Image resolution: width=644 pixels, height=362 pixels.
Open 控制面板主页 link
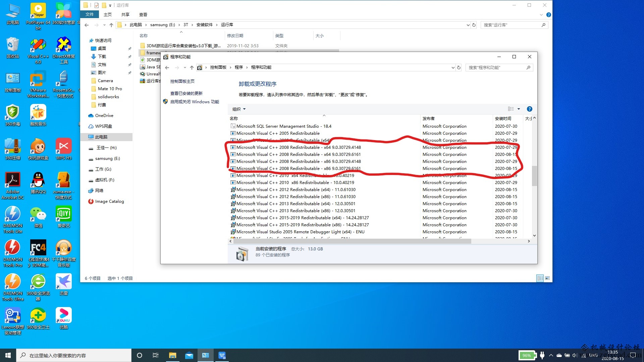[182, 81]
